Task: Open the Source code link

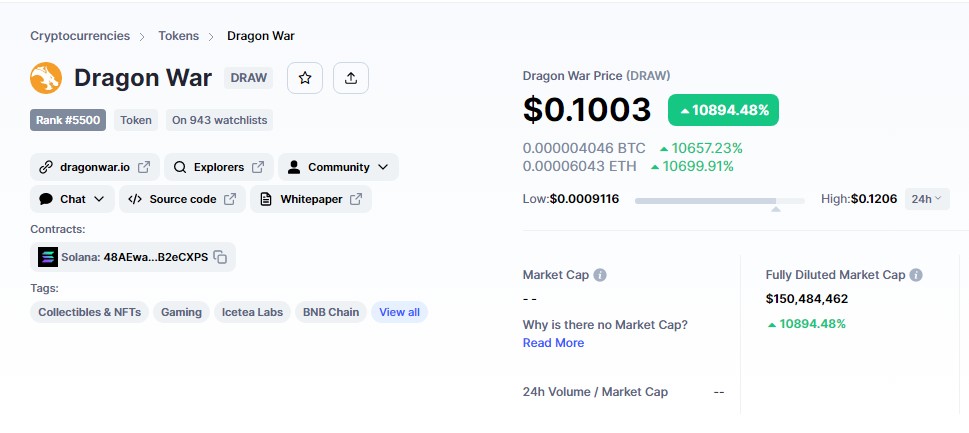Action: tap(182, 199)
